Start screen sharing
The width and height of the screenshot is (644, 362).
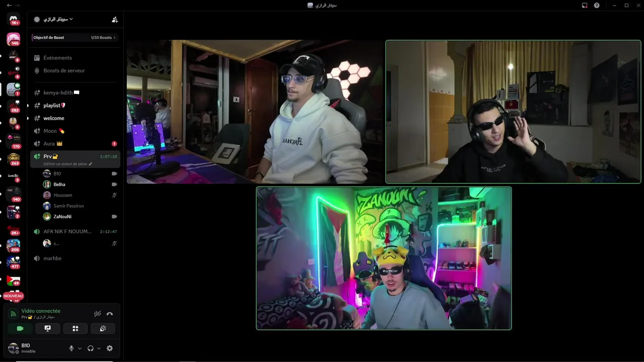(x=48, y=328)
